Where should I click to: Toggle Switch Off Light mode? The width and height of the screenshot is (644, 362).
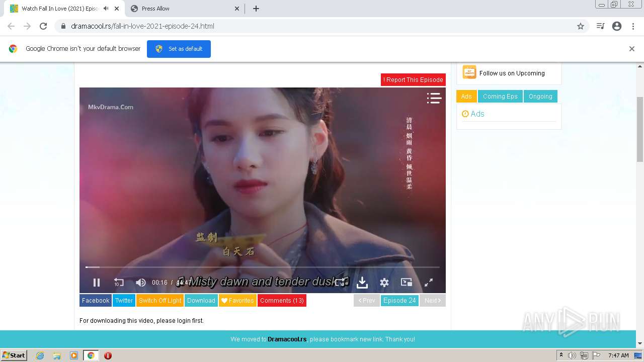click(x=160, y=301)
